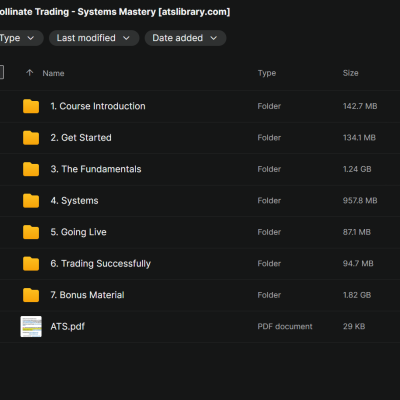Image resolution: width=400 pixels, height=400 pixels.
Task: Click the folder icon for 3. The Fundamentals
Action: pos(31,169)
